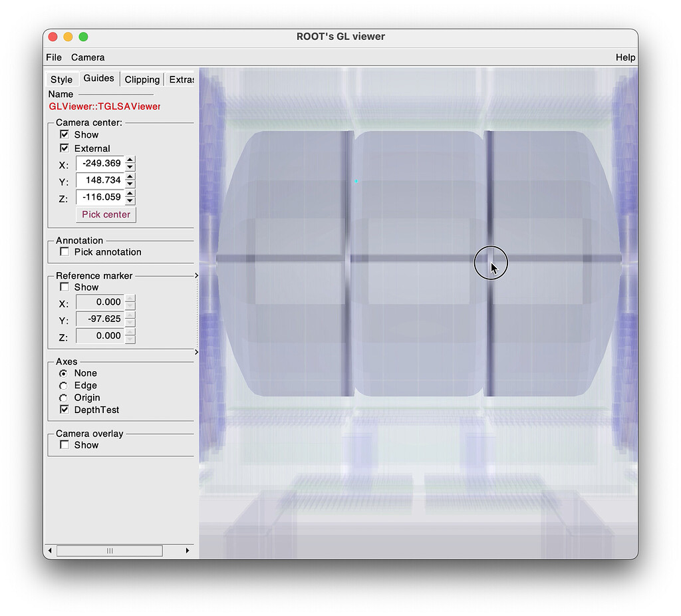Click the Pick center button

(106, 214)
